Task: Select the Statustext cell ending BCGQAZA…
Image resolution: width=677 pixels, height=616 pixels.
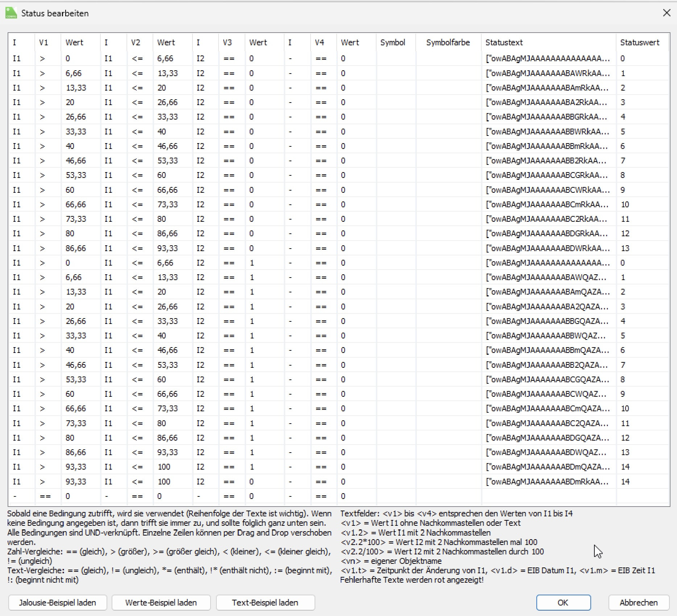Action: (x=548, y=379)
